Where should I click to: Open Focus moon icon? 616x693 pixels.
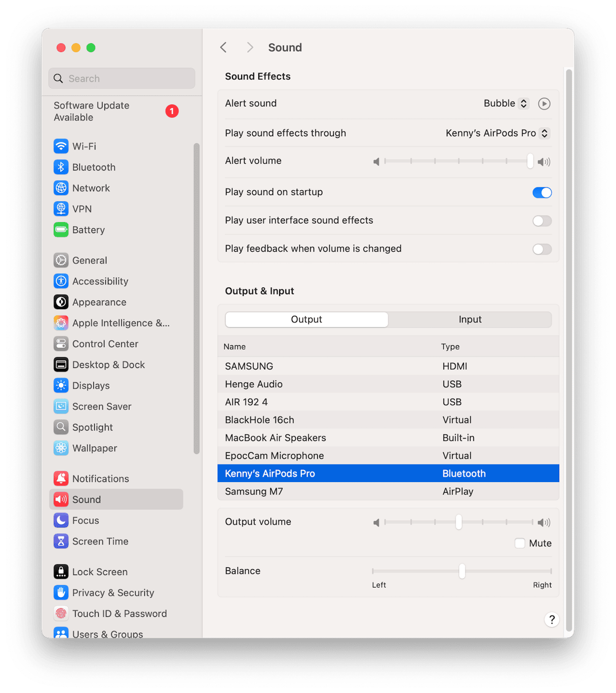[x=61, y=520]
